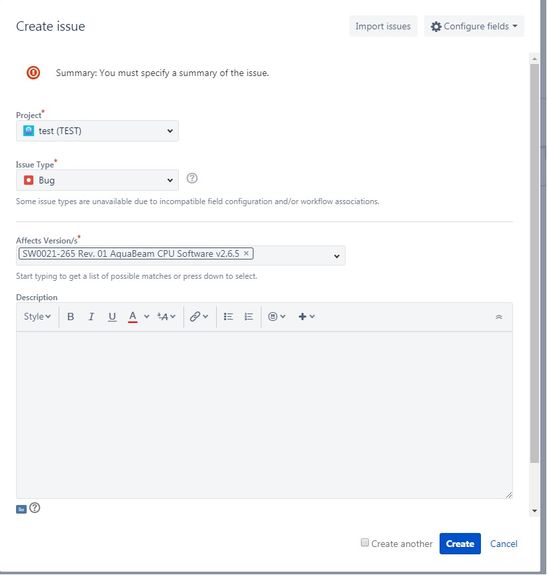The height and width of the screenshot is (575, 547).
Task: Collapse the Description editor toolbar
Action: 499,317
